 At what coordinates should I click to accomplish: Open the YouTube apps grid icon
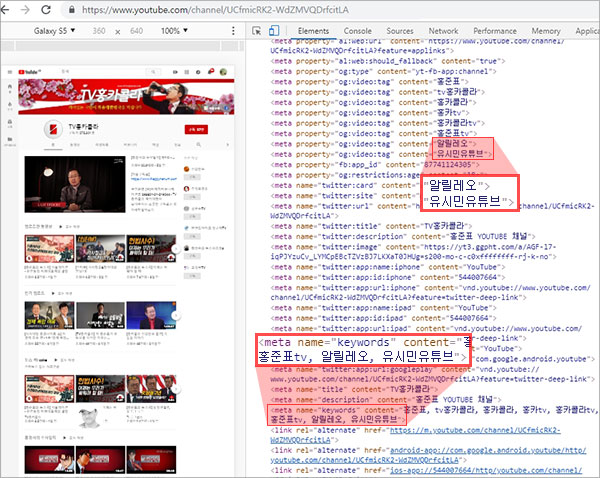pos(187,72)
